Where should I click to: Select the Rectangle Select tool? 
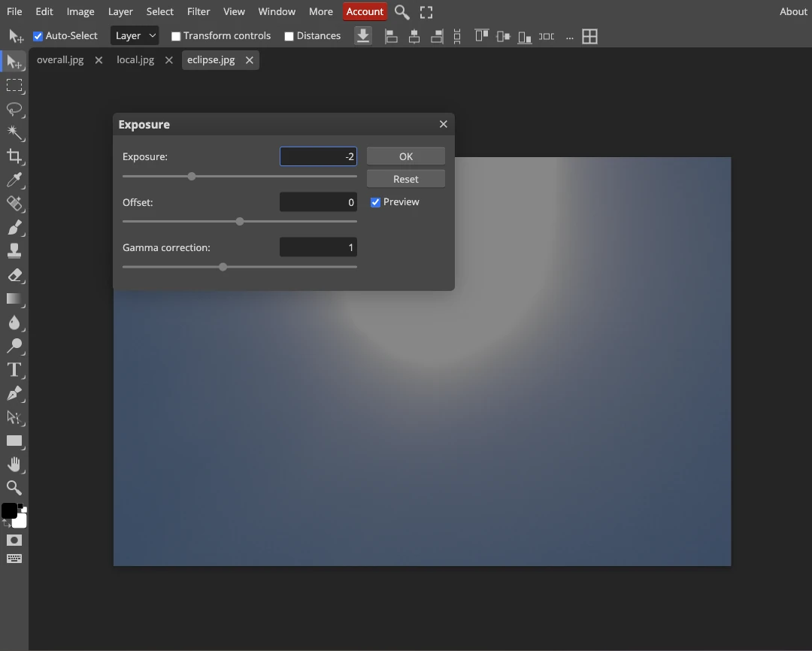coord(14,86)
